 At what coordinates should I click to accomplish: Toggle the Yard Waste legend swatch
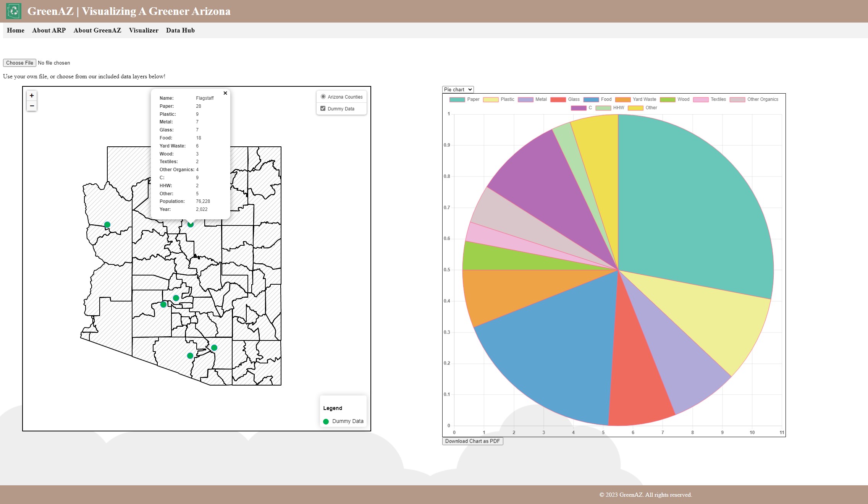[623, 99]
